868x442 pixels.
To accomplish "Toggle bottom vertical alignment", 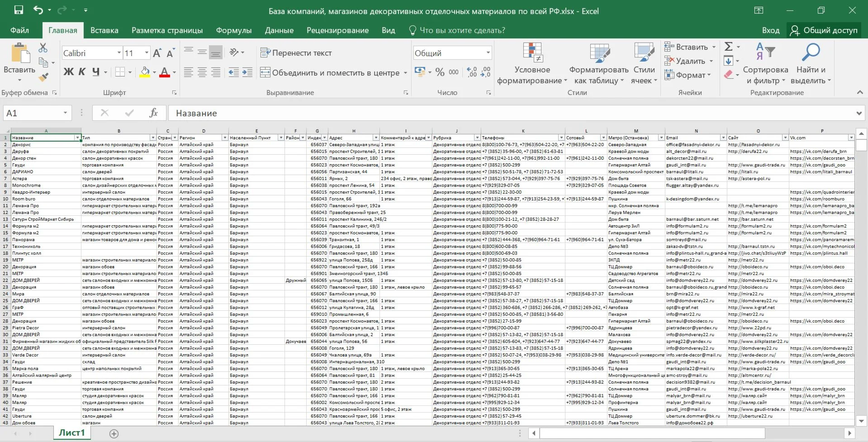I will coord(216,52).
